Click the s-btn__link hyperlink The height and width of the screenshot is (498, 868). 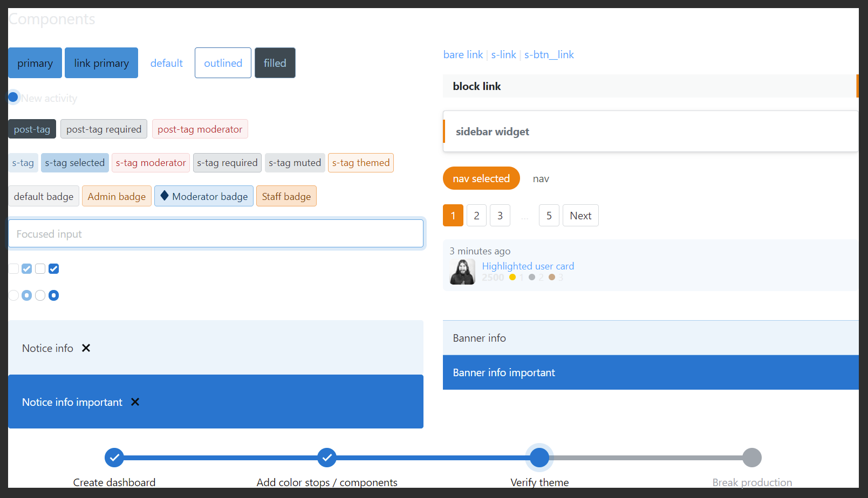click(549, 54)
